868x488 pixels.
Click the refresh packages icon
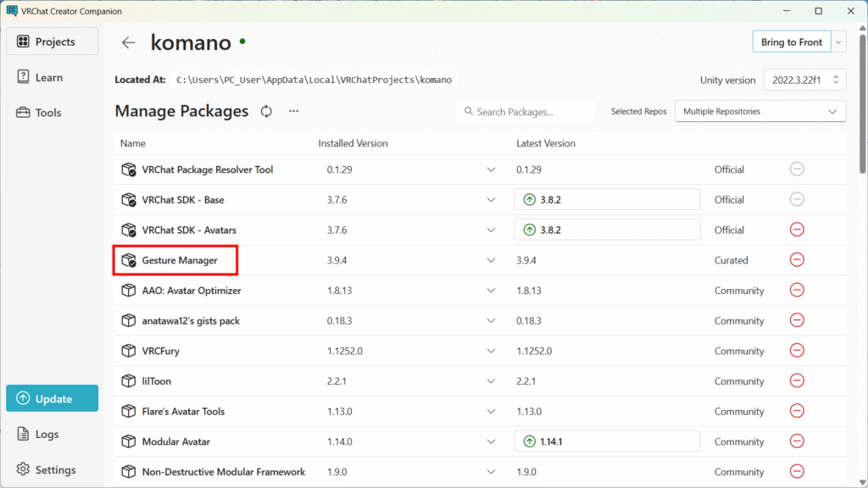[266, 111]
